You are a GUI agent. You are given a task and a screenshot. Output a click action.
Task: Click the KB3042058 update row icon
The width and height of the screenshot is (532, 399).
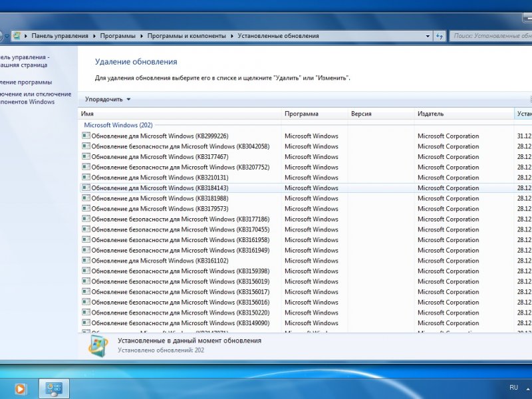pos(86,146)
